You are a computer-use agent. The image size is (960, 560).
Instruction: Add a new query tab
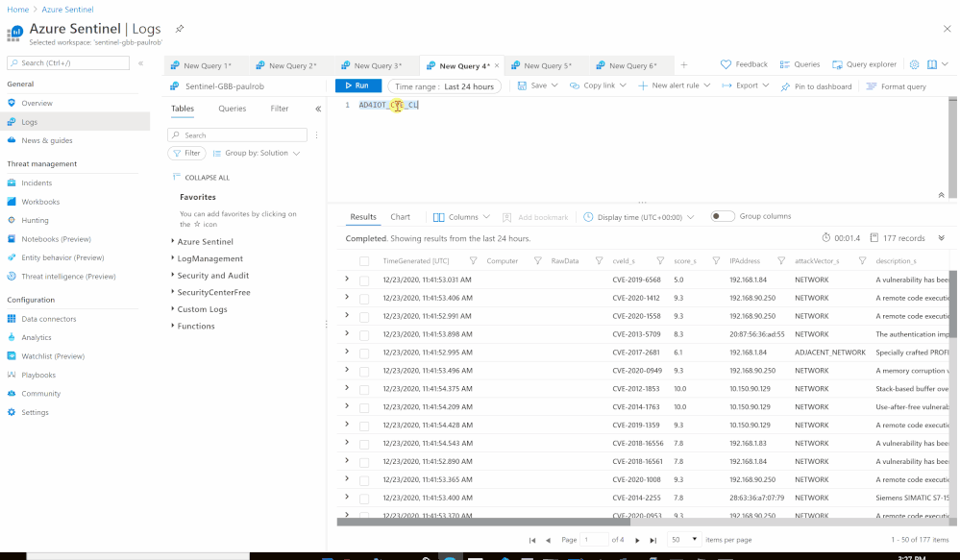click(684, 65)
